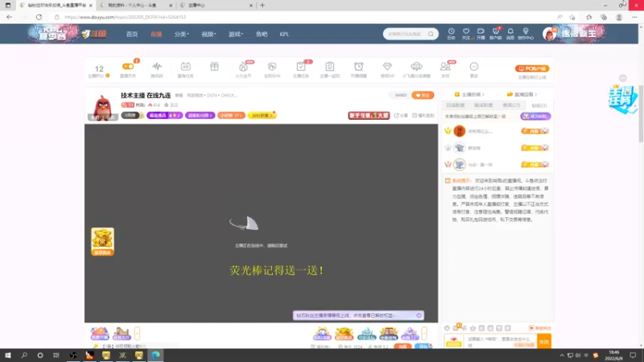Open the 主播投稿 link
The height and width of the screenshot is (362, 644).
click(469, 94)
